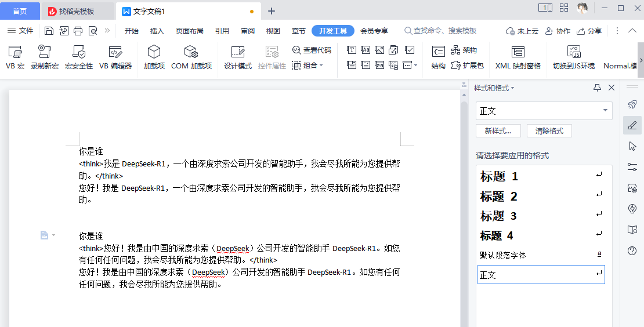Open the current style 正文 combo box

(x=544, y=111)
